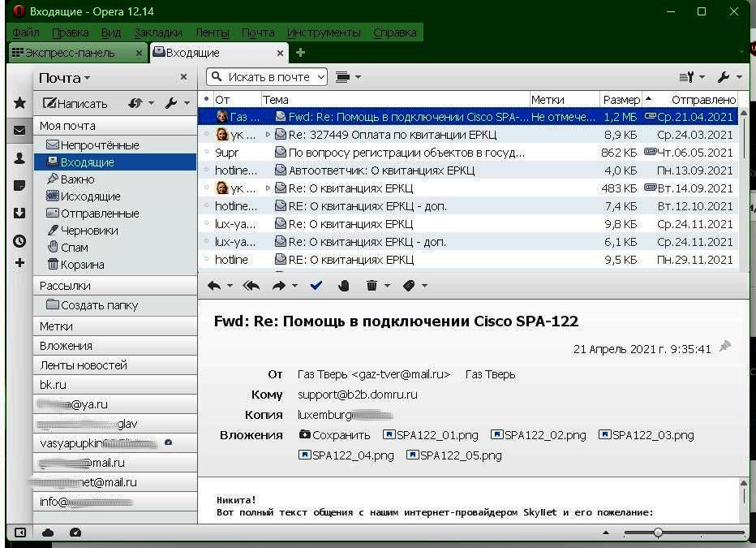
Task: Expand the thread dated Вт.14.09.2021
Action: (x=268, y=188)
